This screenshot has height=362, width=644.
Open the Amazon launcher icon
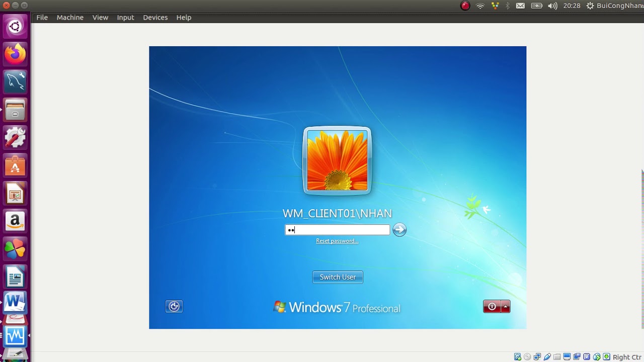coord(15,221)
